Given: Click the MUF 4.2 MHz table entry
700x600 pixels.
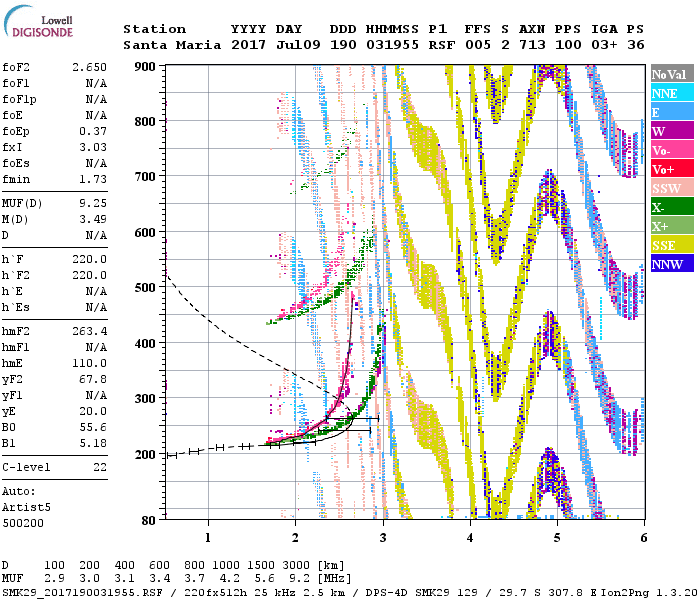Looking at the screenshot, I should pyautogui.click(x=229, y=579).
